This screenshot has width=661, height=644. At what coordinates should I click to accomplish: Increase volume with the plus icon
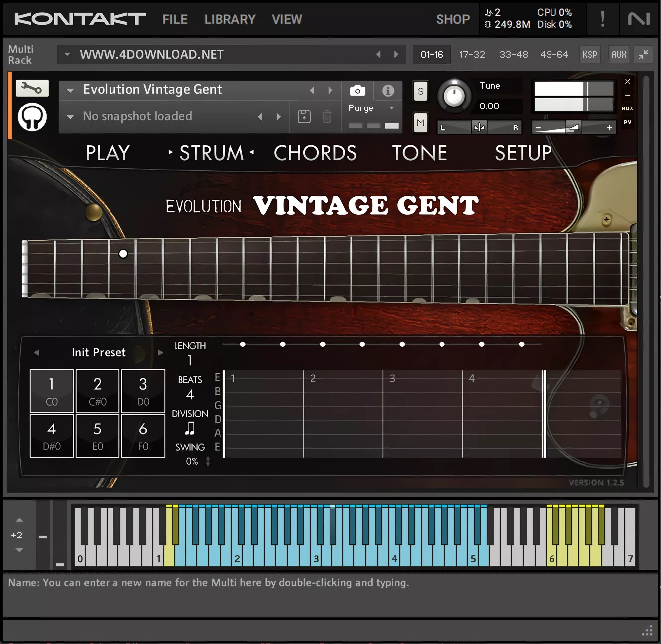coord(609,128)
